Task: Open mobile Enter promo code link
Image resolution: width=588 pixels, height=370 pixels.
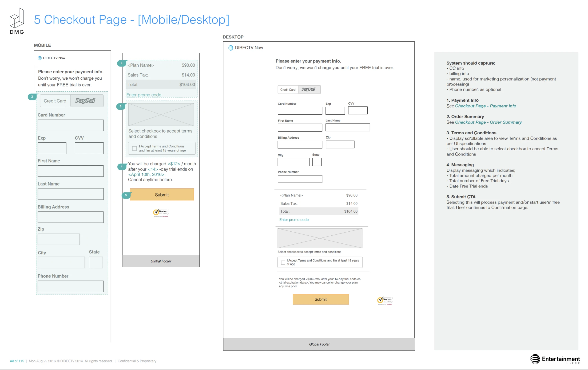Action: (x=144, y=95)
